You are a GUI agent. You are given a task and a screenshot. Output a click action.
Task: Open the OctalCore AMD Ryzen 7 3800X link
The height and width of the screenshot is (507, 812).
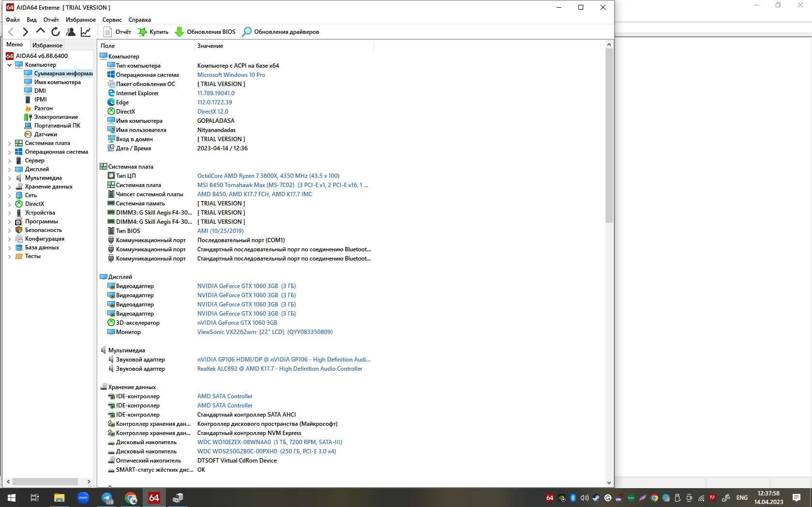click(268, 176)
